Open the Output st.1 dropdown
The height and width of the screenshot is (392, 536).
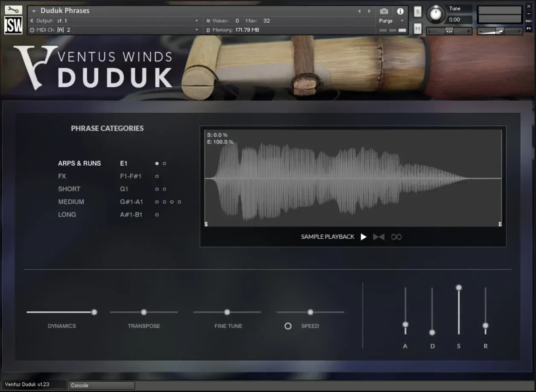pyautogui.click(x=114, y=20)
